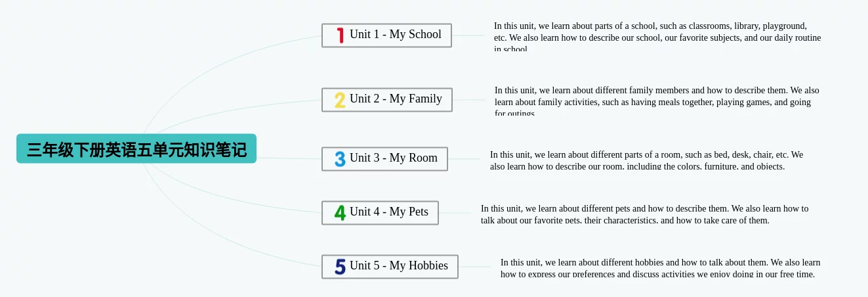Image resolution: width=868 pixels, height=297 pixels.
Task: Select the Unit 2 - My Family node
Action: [387, 100]
